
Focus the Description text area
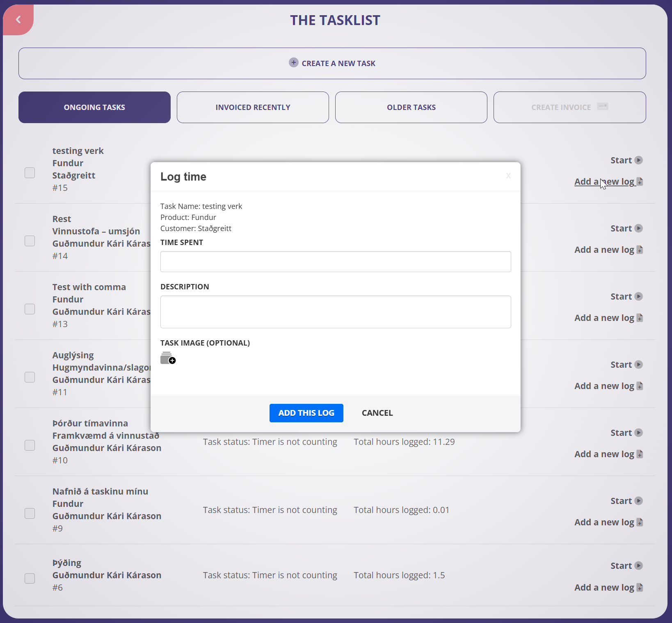[336, 312]
